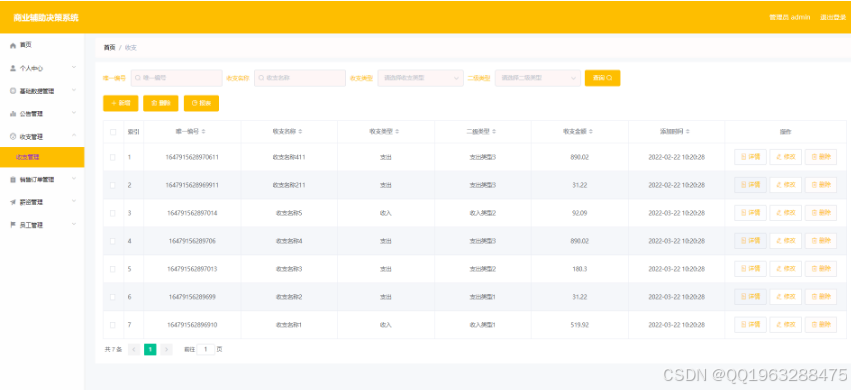Click the amount cell 92.09
This screenshot has height=390, width=851.
(580, 213)
